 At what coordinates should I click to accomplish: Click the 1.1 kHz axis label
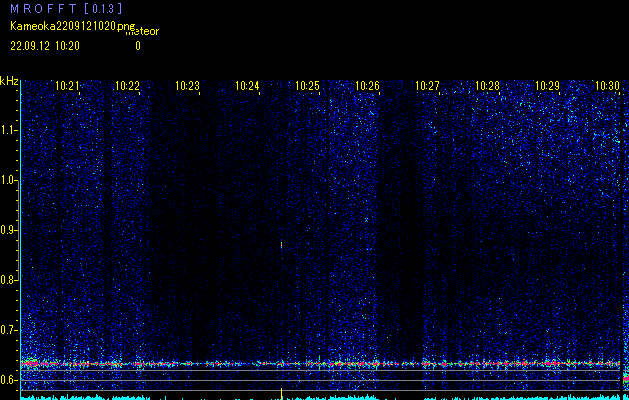click(8, 130)
